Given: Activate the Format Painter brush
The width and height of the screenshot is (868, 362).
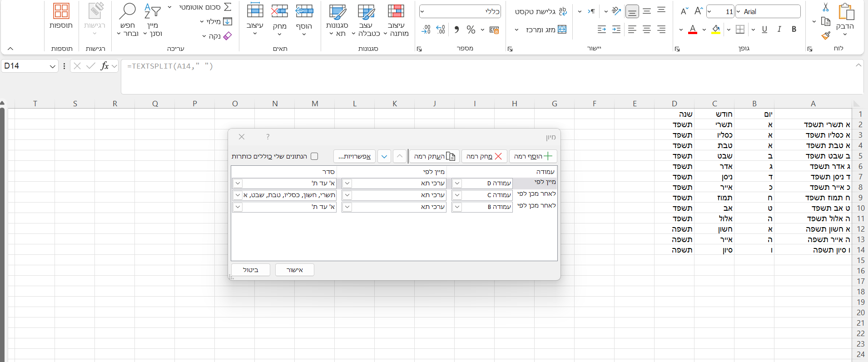Looking at the screenshot, I should click(826, 35).
